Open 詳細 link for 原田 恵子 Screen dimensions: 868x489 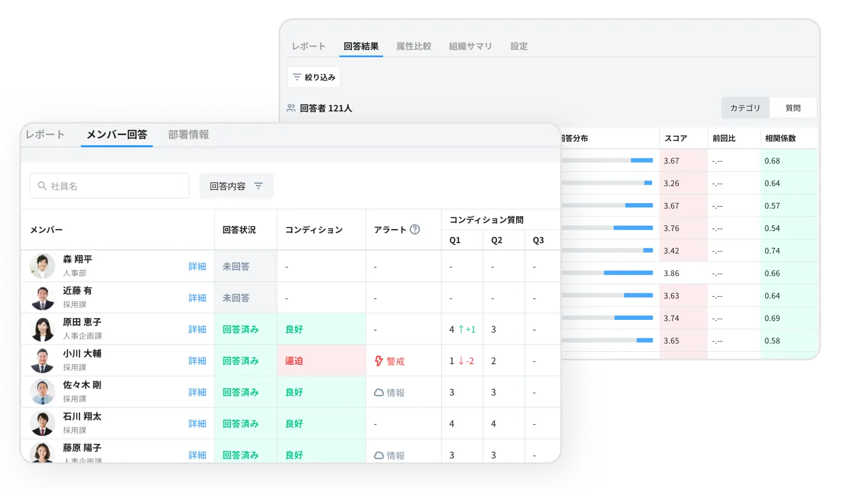click(x=197, y=330)
